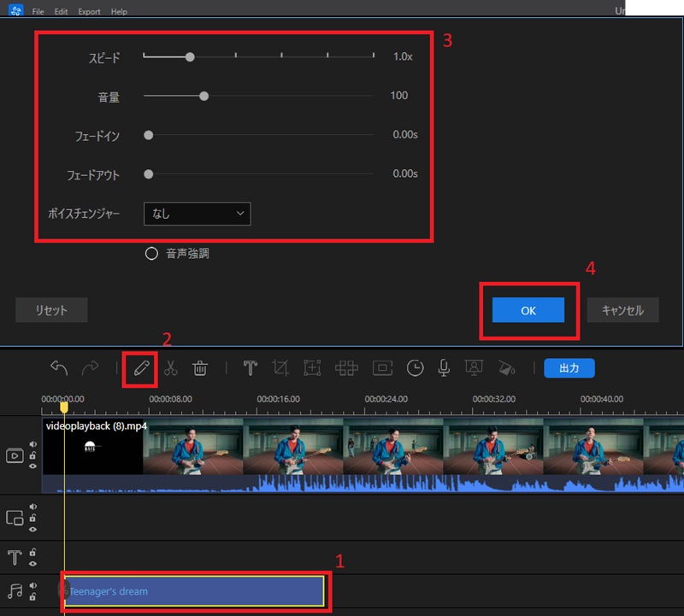Add text with the T tool

250,368
